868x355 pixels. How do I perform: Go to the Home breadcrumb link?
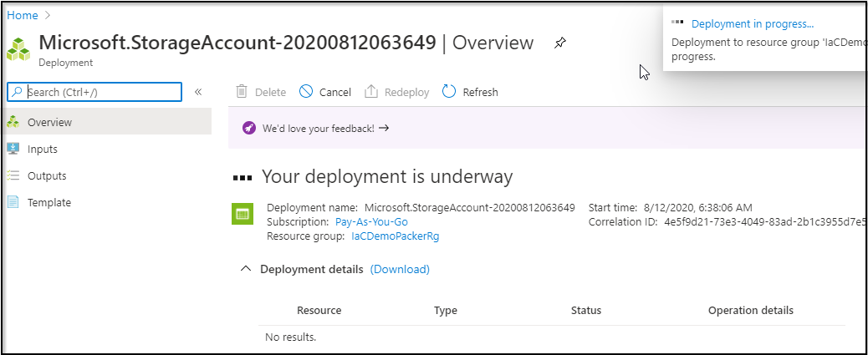click(22, 15)
